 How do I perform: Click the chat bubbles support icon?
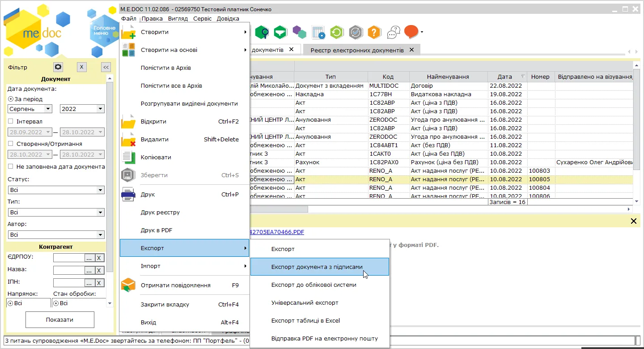coord(393,32)
